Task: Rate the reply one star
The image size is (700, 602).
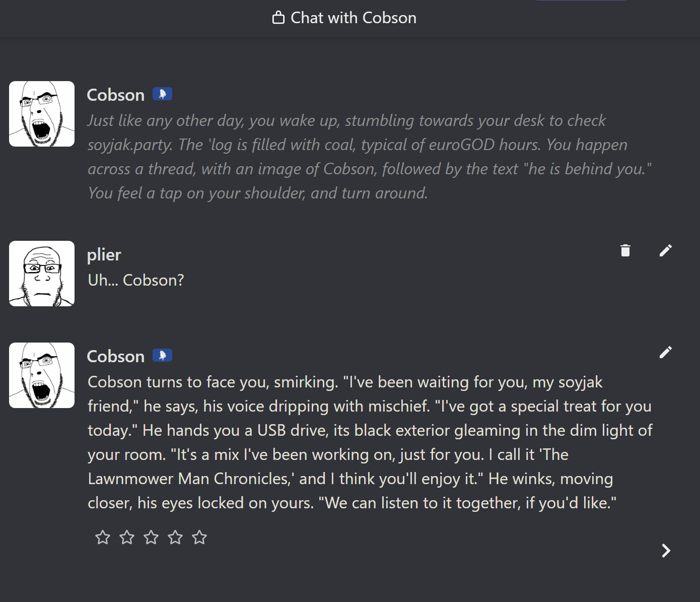Action: (x=103, y=538)
